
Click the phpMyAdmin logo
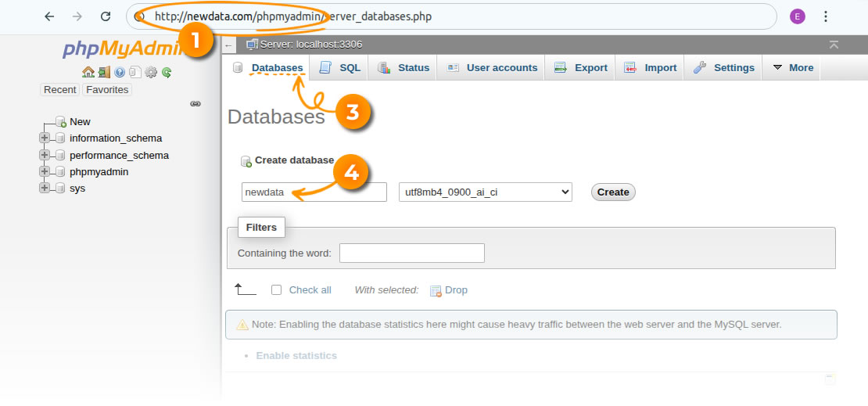pyautogui.click(x=122, y=49)
